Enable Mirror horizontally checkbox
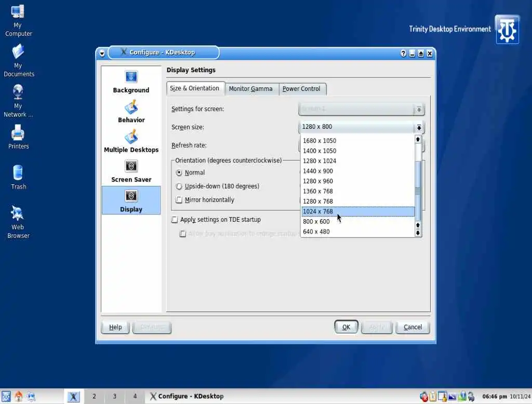The width and height of the screenshot is (532, 404). coord(179,200)
